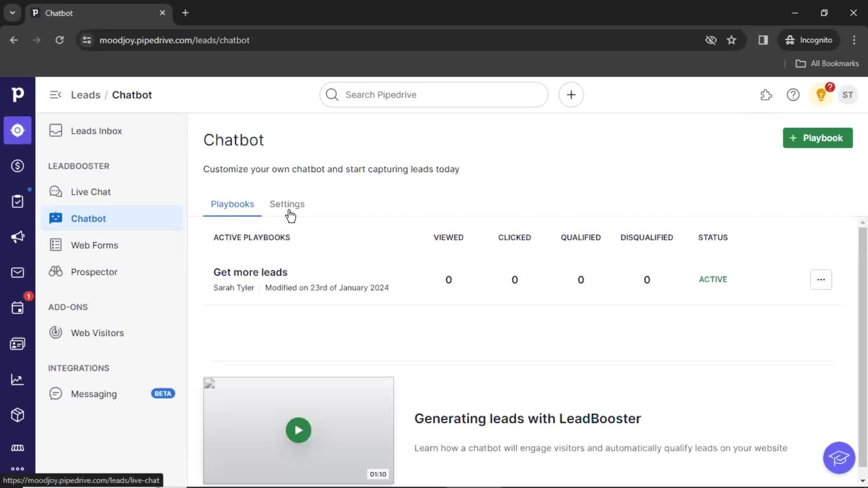
Task: Bookmark this page with star icon
Action: pos(731,40)
